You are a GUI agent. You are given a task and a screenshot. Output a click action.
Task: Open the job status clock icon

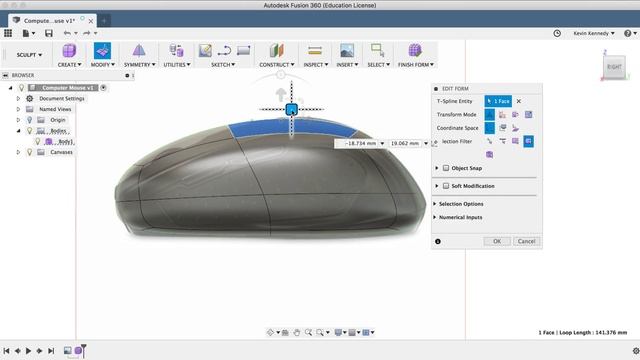tap(557, 33)
